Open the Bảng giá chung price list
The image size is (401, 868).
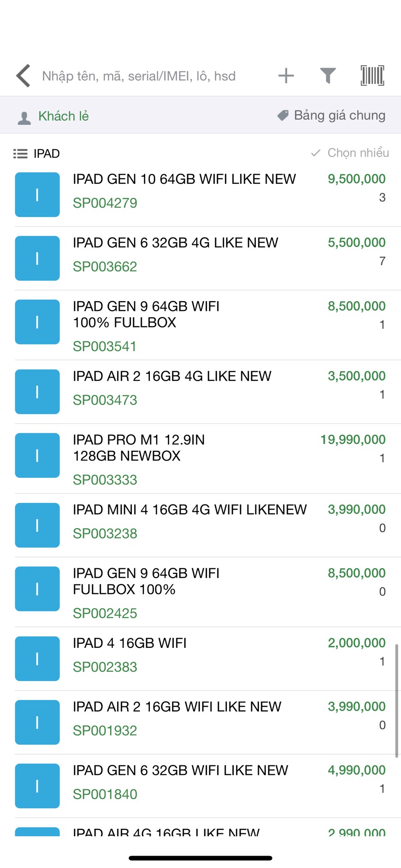point(340,115)
